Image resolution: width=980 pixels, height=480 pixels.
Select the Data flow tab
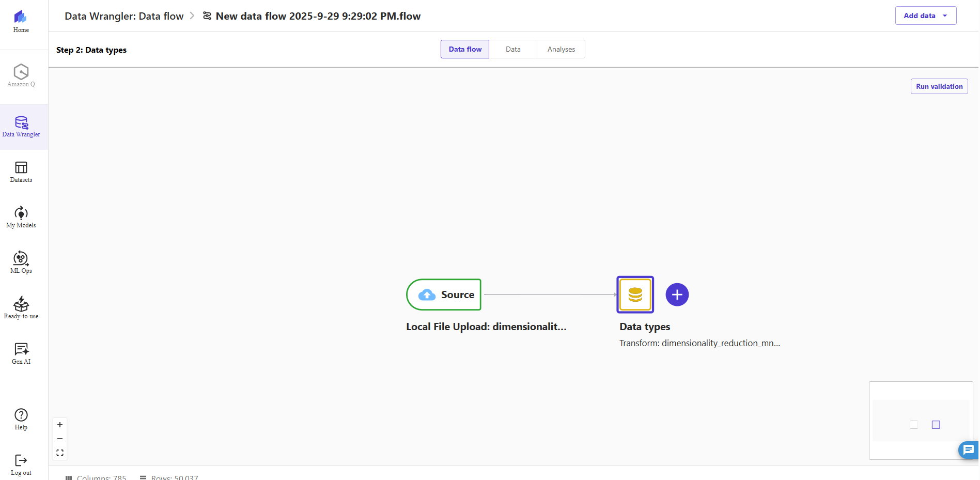coord(464,49)
